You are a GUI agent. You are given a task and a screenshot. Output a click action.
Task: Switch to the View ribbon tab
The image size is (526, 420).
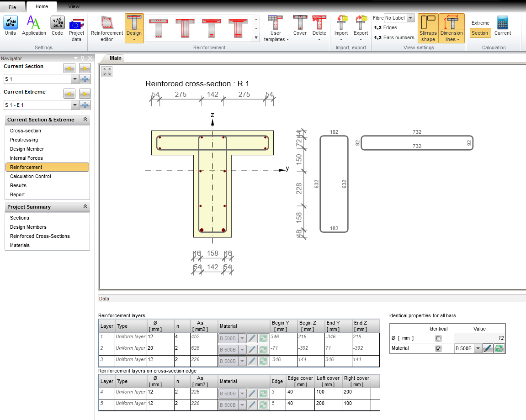[74, 6]
